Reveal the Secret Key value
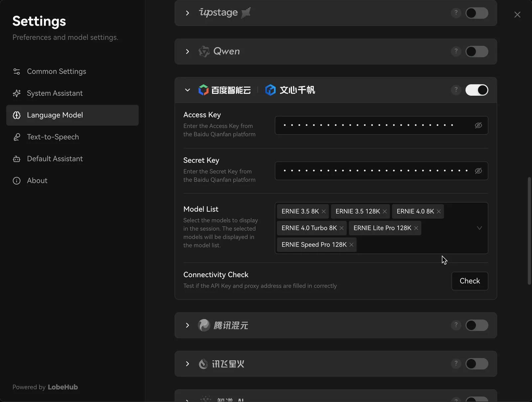Image resolution: width=532 pixels, height=402 pixels. (x=478, y=171)
